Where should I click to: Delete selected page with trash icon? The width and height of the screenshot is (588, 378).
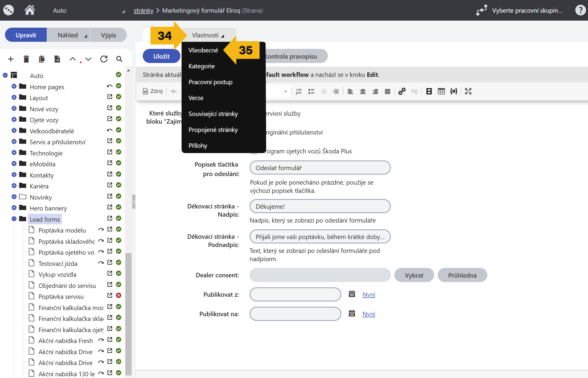(x=26, y=59)
